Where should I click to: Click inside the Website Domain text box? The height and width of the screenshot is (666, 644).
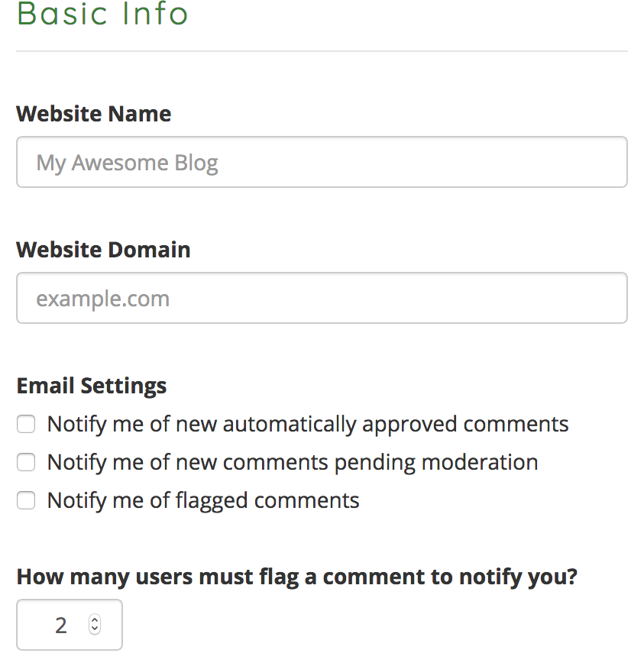322,298
